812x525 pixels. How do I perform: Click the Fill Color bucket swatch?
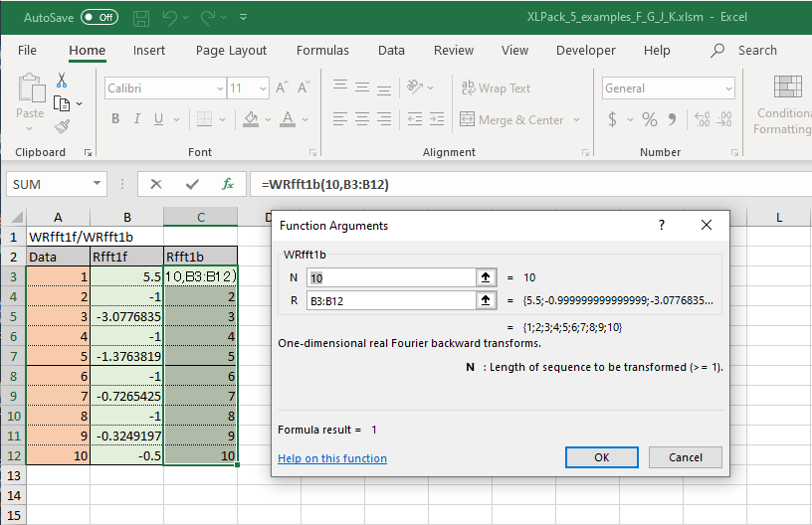[251, 119]
